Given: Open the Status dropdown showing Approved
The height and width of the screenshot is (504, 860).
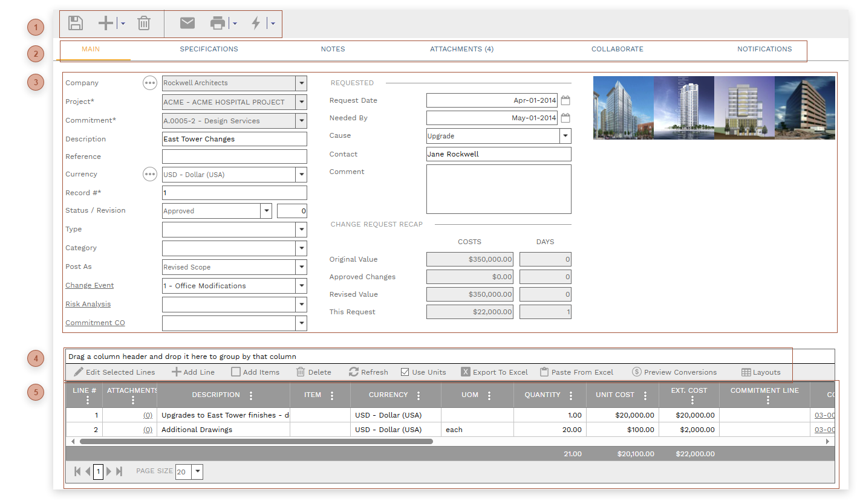Looking at the screenshot, I should (x=266, y=211).
